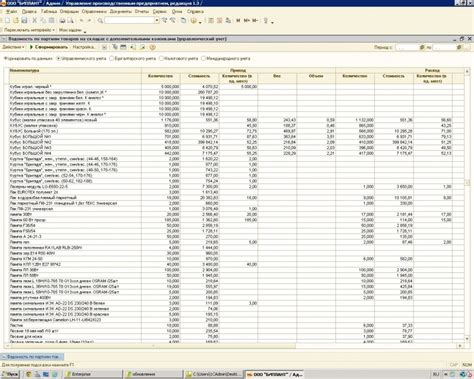
Task: Click the Print icon in main toolbar
Action: (62, 21)
